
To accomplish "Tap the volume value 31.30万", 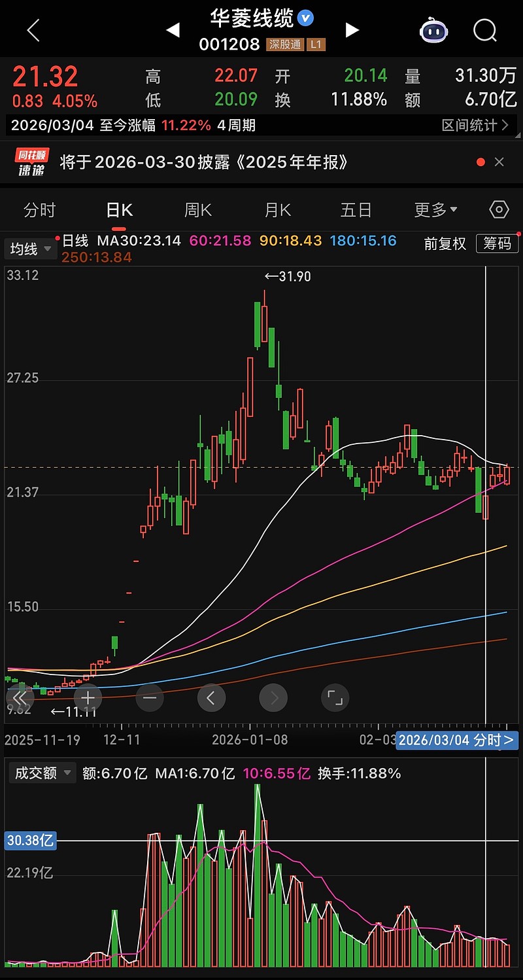I will coord(486,76).
